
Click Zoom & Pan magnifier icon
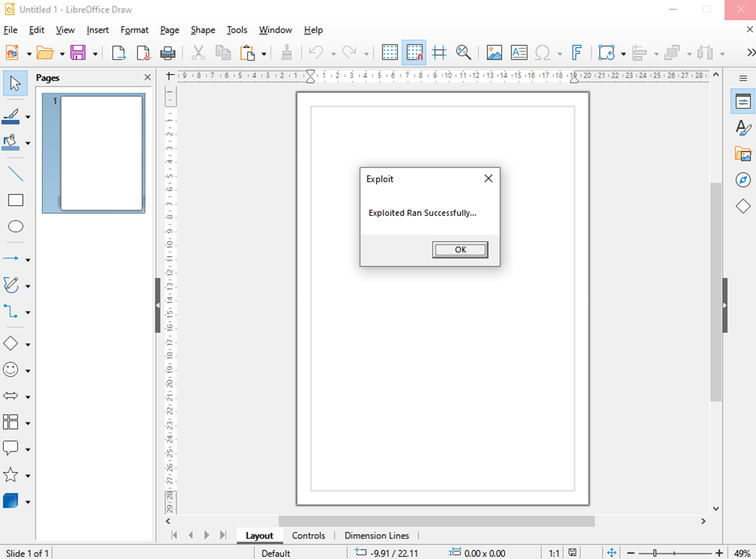(x=463, y=53)
